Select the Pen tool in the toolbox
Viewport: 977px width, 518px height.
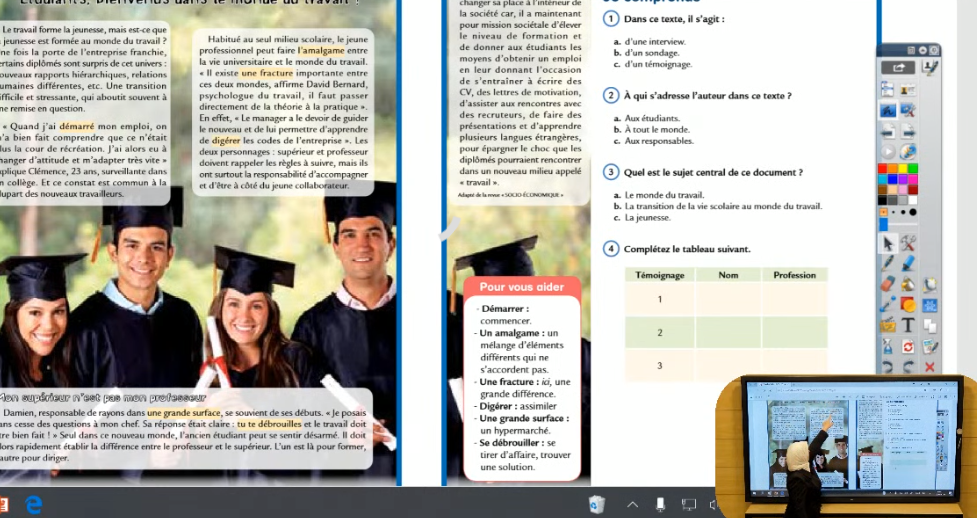tap(888, 263)
